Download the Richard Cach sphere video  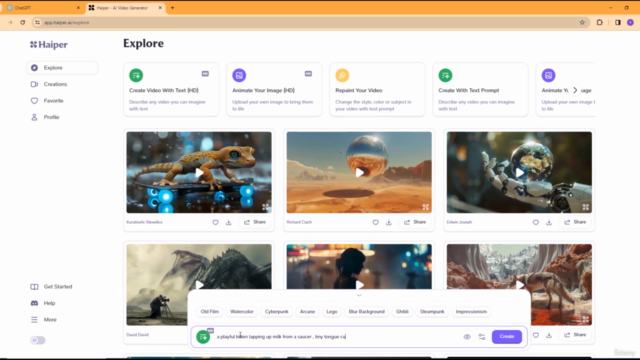click(x=389, y=222)
